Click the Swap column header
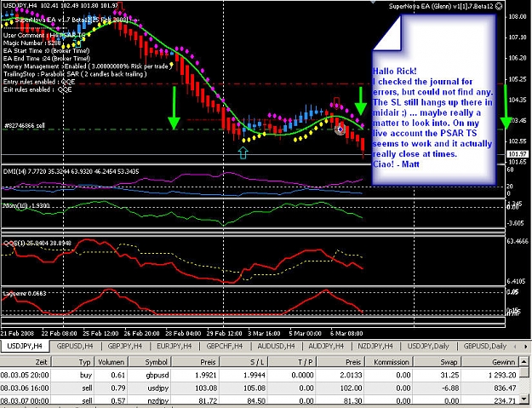Screen dimensions: 532x408 pyautogui.click(x=438, y=362)
